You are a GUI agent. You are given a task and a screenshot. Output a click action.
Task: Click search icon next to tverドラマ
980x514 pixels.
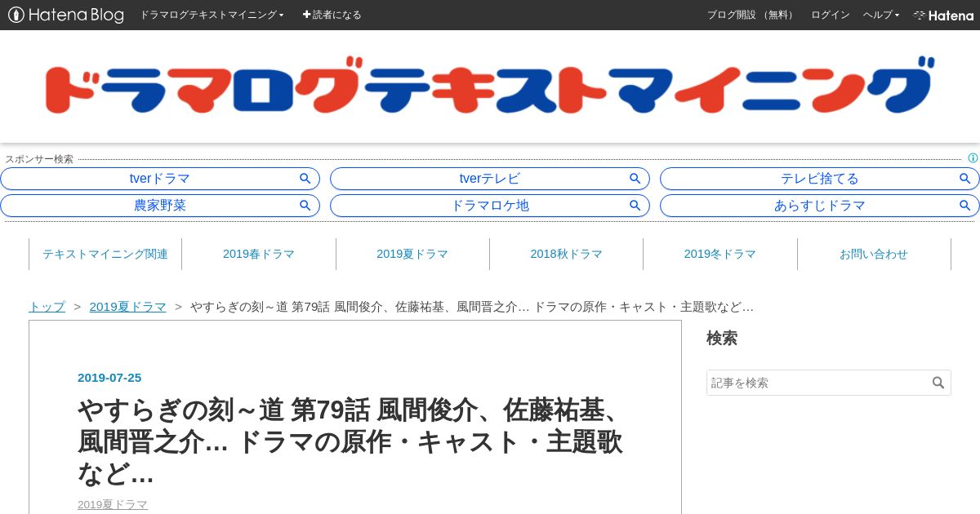[305, 179]
